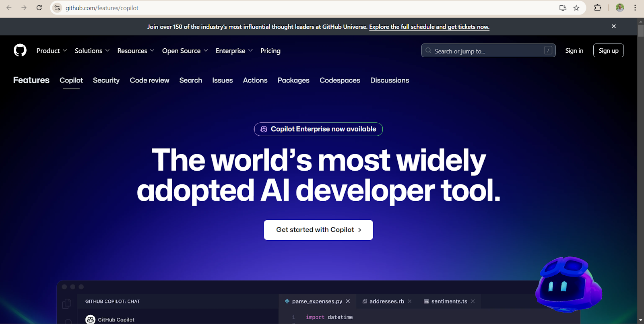Click Get started with Copilot button

[318, 230]
